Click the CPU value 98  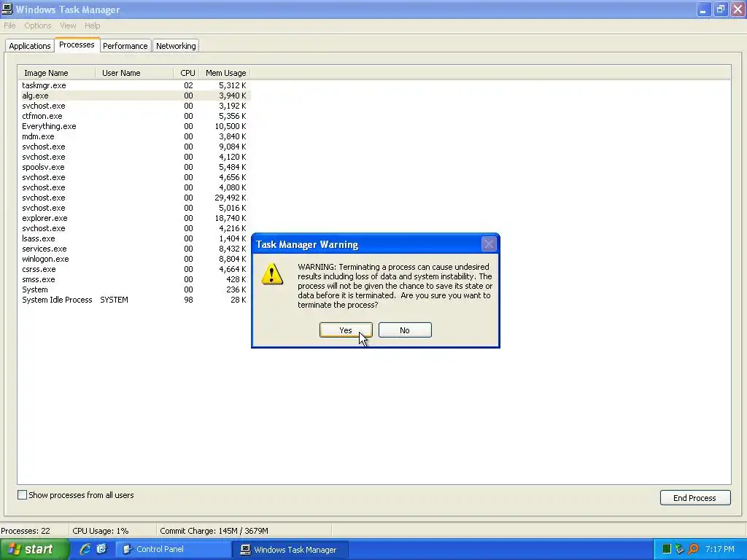pyautogui.click(x=189, y=300)
